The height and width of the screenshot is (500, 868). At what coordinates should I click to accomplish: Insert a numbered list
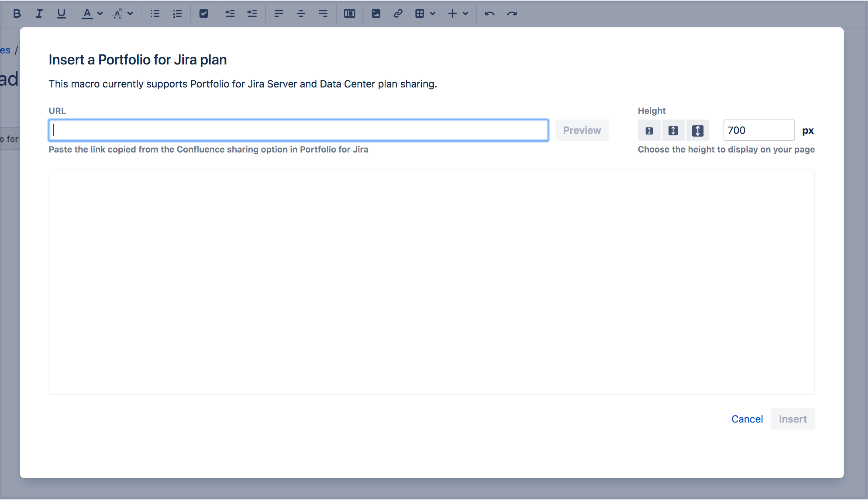177,14
